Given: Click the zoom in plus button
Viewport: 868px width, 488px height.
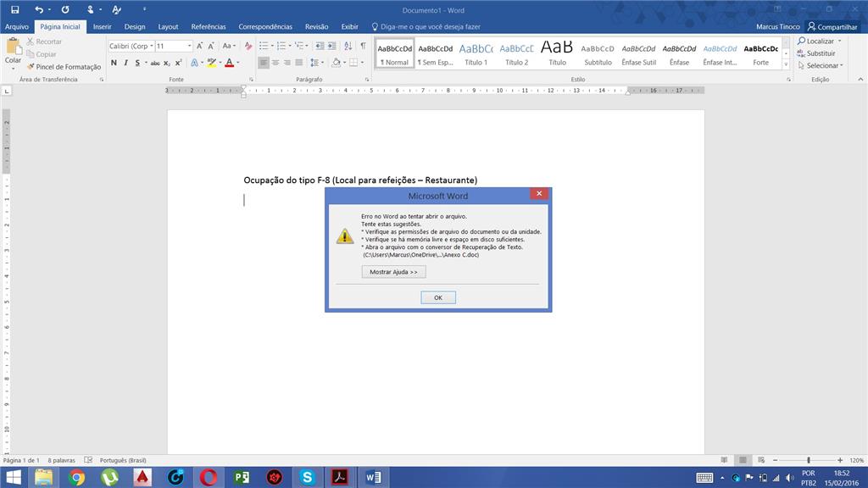Looking at the screenshot, I should 840,460.
